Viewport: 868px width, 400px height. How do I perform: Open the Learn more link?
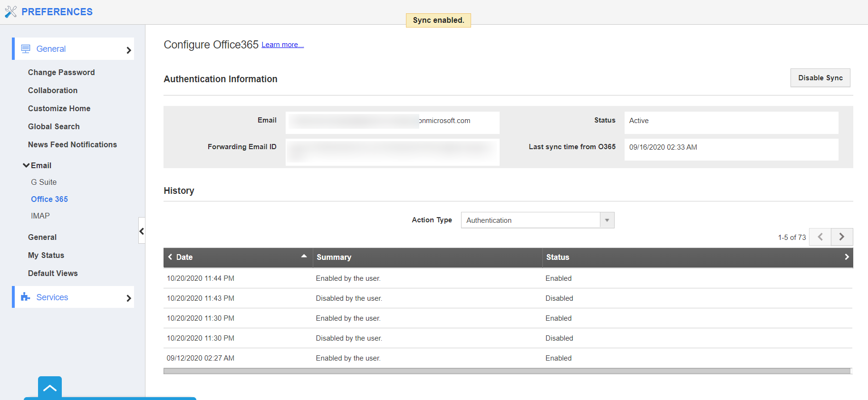point(282,45)
